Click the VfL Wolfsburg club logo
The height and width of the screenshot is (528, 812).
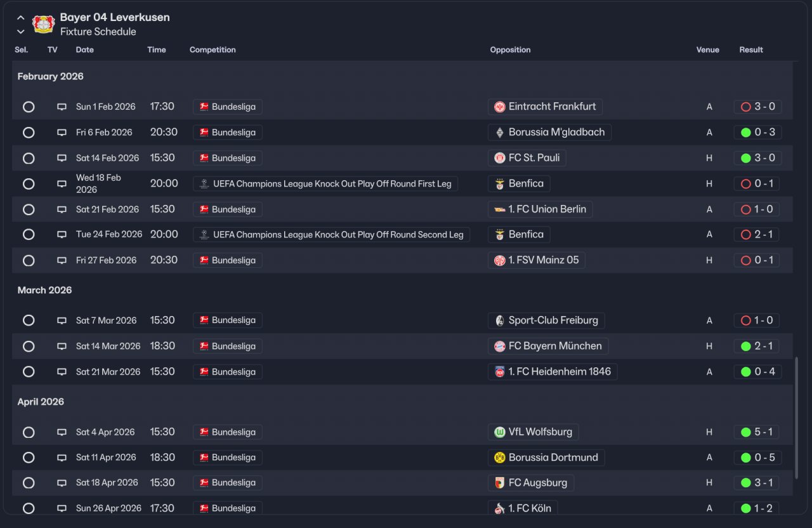[500, 432]
